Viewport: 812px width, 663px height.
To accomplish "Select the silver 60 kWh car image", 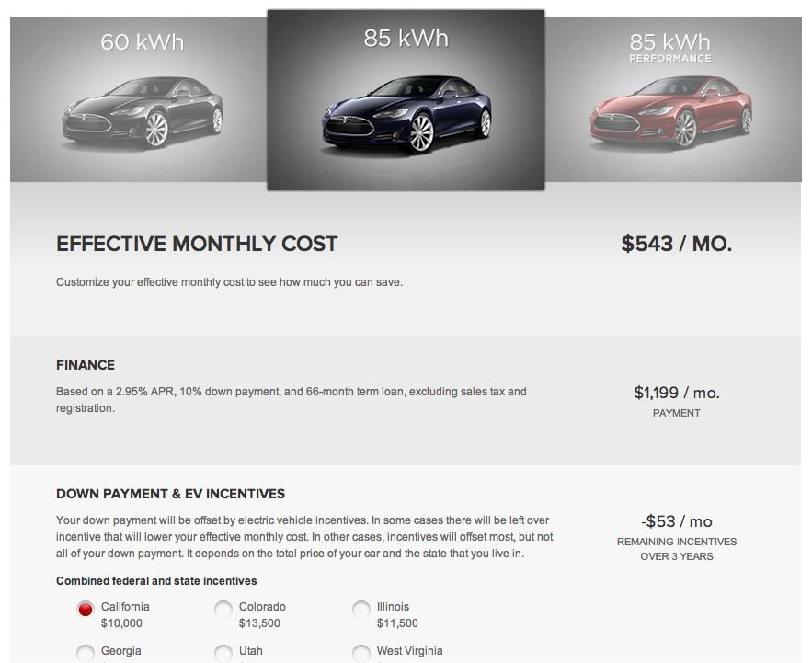I will pyautogui.click(x=143, y=114).
